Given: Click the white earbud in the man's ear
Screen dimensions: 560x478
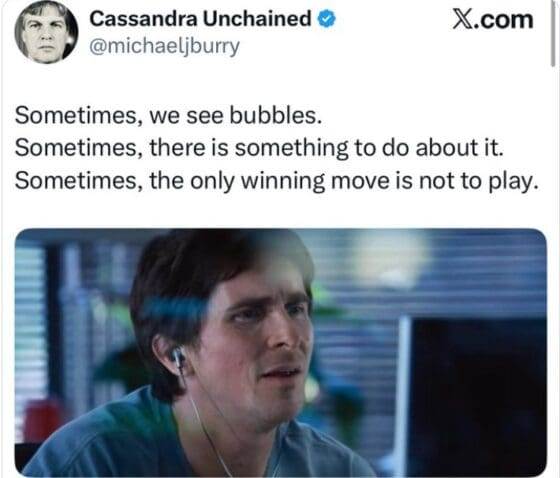Looking at the screenshot, I should click(x=178, y=357).
